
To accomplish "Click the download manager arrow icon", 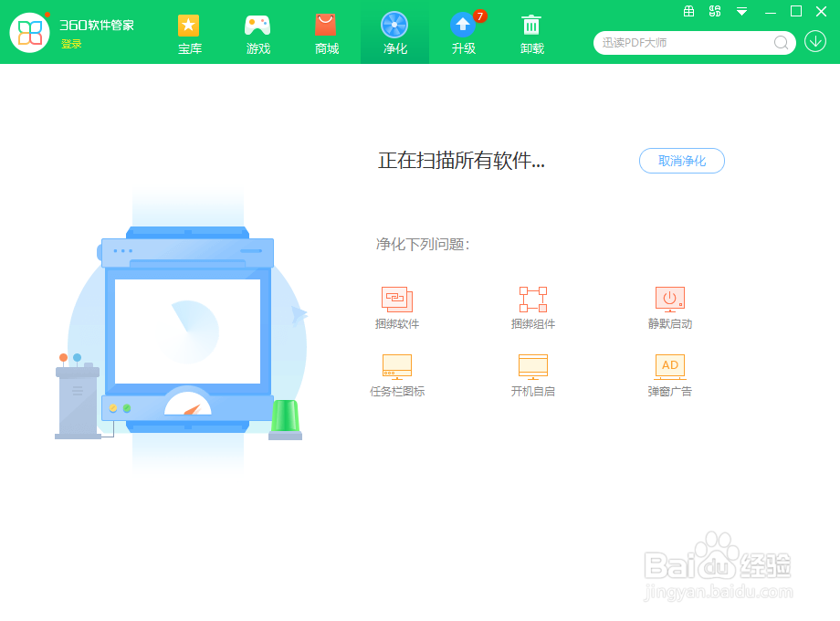I will click(814, 42).
